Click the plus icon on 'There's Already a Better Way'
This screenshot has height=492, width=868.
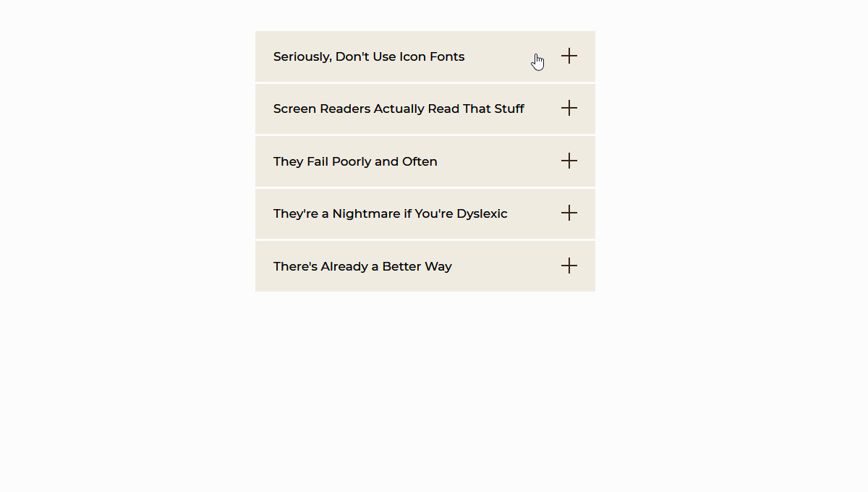(x=569, y=266)
